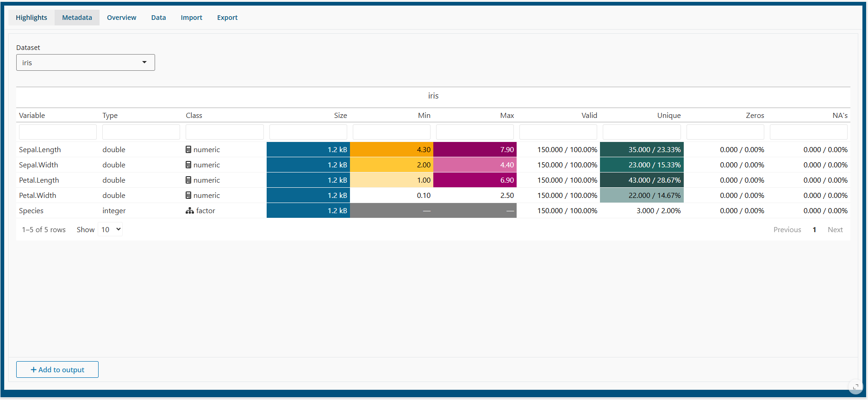Click page number 1 in pagination
Viewport: 868px width, 400px height.
(x=814, y=230)
